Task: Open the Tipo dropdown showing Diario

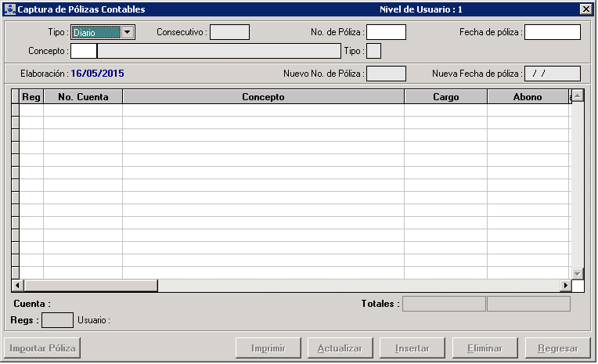Action: coord(128,32)
